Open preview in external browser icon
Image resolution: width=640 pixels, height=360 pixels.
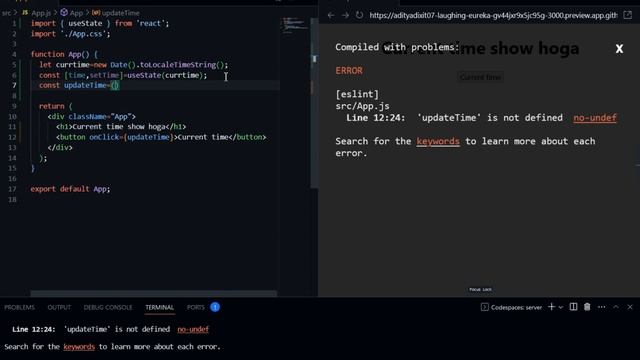(628, 15)
